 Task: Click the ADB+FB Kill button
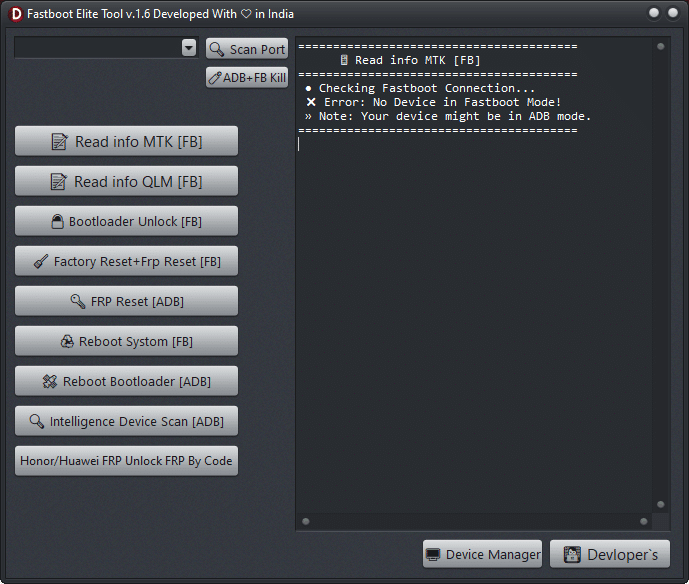(247, 77)
